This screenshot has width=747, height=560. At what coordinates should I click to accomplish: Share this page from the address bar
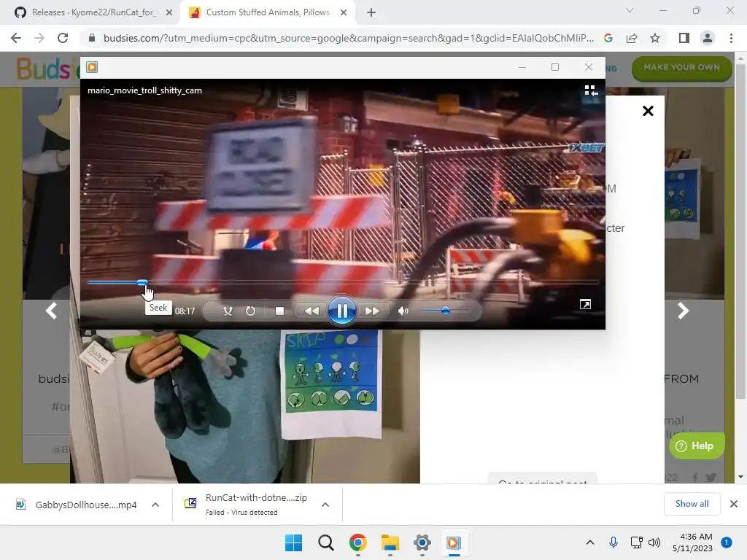coord(632,38)
